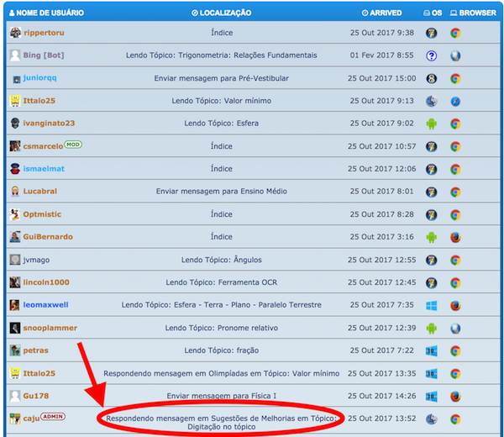
Task: Click the Chrome browser icon in rippertoru's row
Action: click(454, 34)
